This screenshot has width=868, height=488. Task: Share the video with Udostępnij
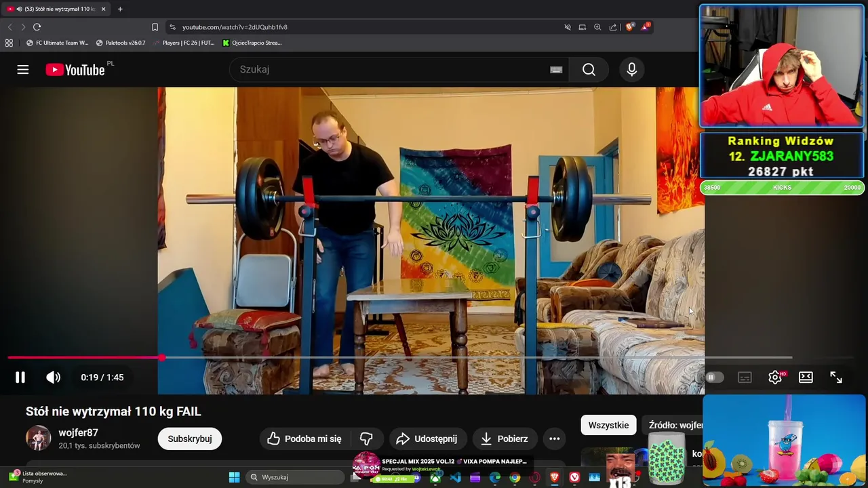click(x=427, y=439)
